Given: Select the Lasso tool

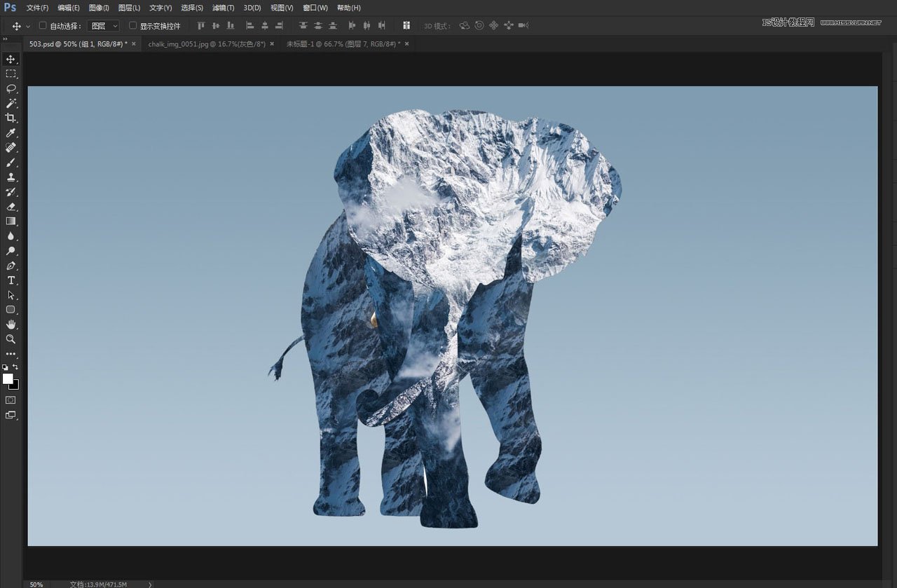Looking at the screenshot, I should click(11, 88).
